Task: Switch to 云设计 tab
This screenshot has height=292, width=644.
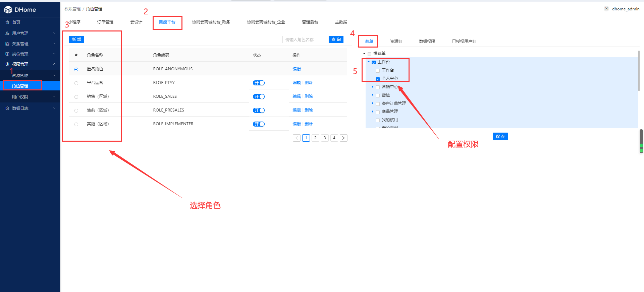Action: click(136, 22)
